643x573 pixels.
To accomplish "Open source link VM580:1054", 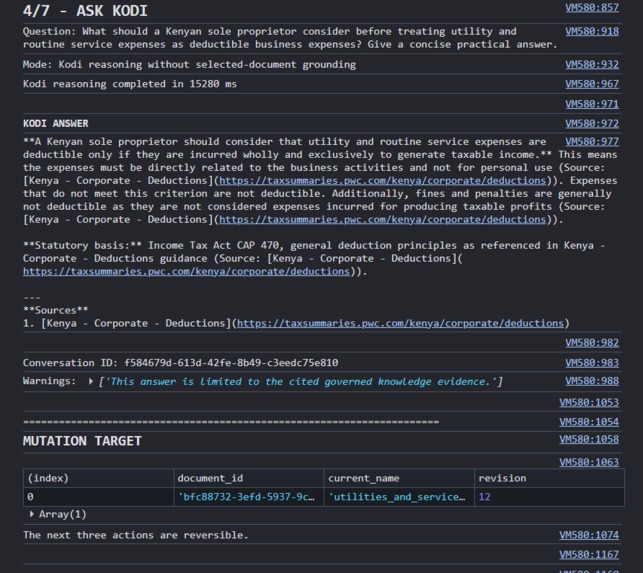I will click(589, 422).
